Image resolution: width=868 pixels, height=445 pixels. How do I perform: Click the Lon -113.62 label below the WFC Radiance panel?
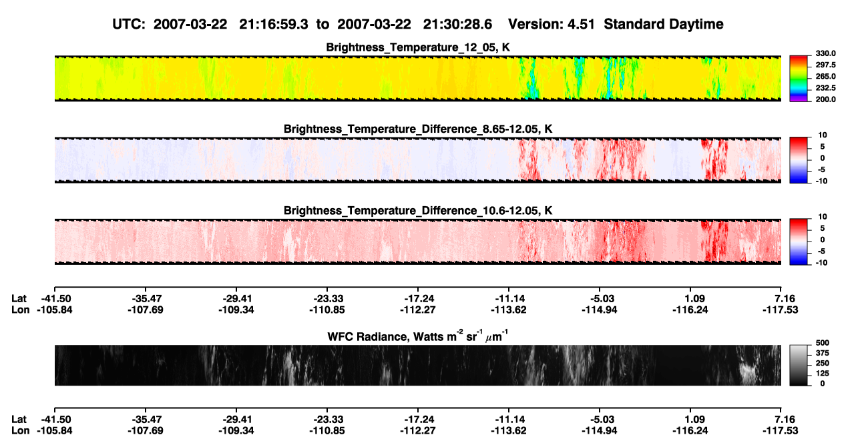(509, 430)
